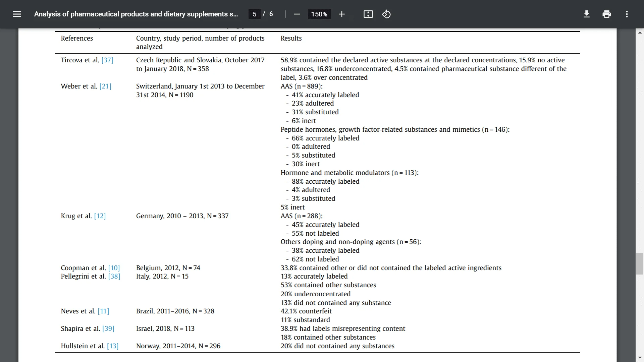The height and width of the screenshot is (362, 644).
Task: Print the document
Action: 606,14
